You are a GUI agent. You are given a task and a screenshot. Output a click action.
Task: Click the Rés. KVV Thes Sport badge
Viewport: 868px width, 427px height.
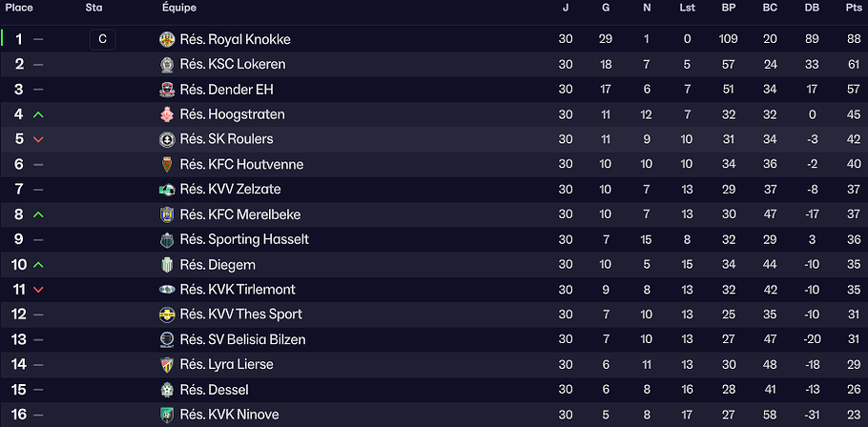coord(168,315)
